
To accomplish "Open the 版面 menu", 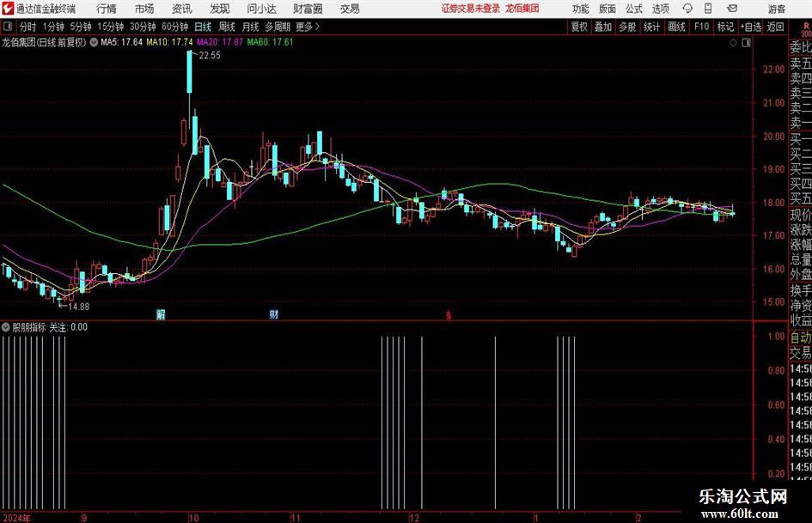I will tap(607, 9).
